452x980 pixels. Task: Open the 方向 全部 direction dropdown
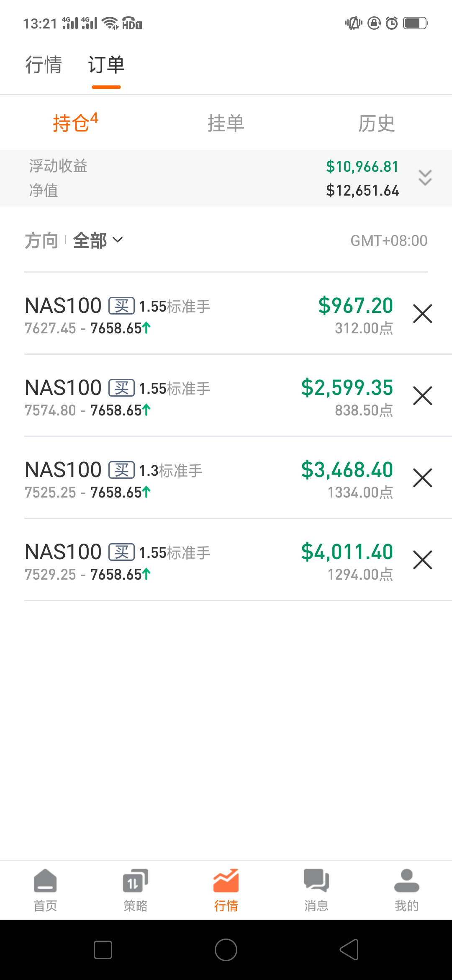tap(97, 240)
